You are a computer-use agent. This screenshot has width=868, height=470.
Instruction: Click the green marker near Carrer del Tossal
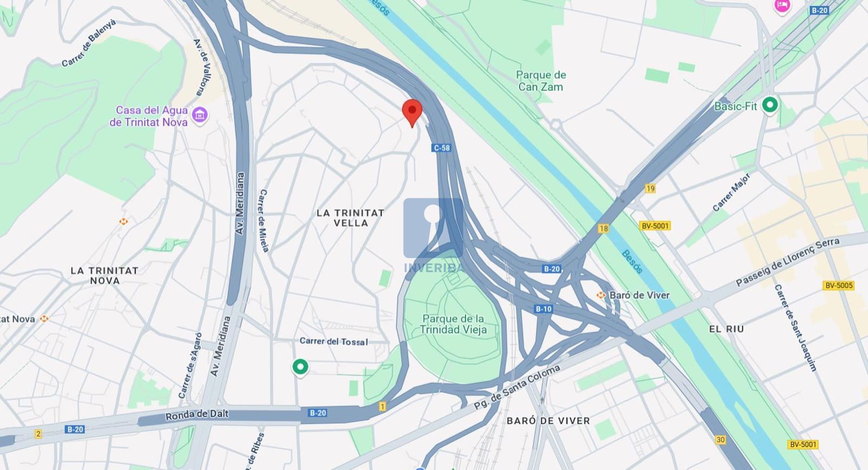point(301,367)
